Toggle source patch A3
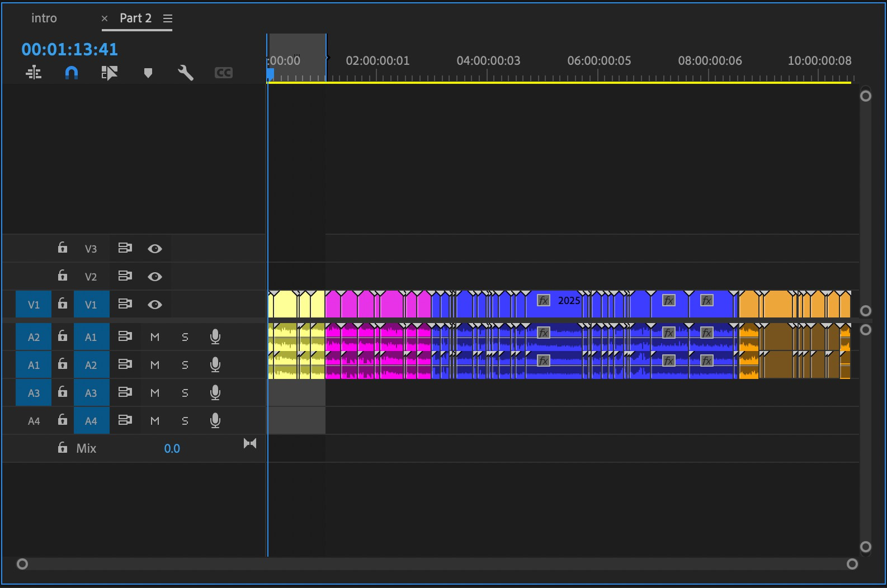This screenshot has height=588, width=887. click(x=34, y=393)
